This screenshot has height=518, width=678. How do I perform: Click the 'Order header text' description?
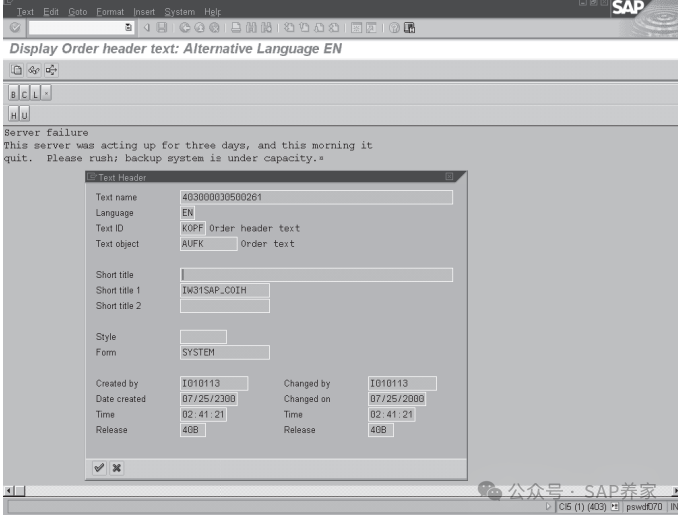[x=254, y=228]
